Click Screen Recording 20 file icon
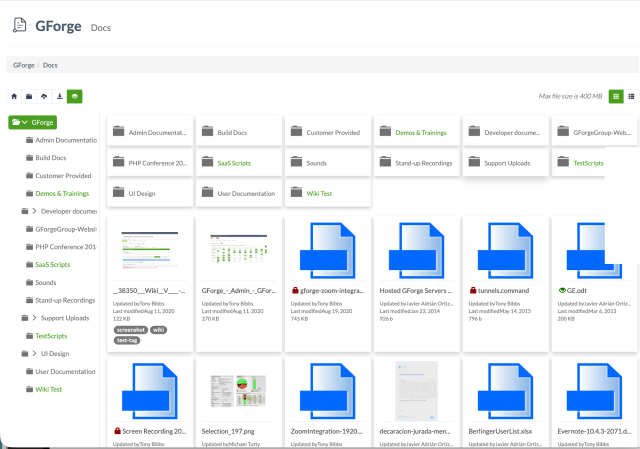This screenshot has width=640, height=449. coord(150,391)
